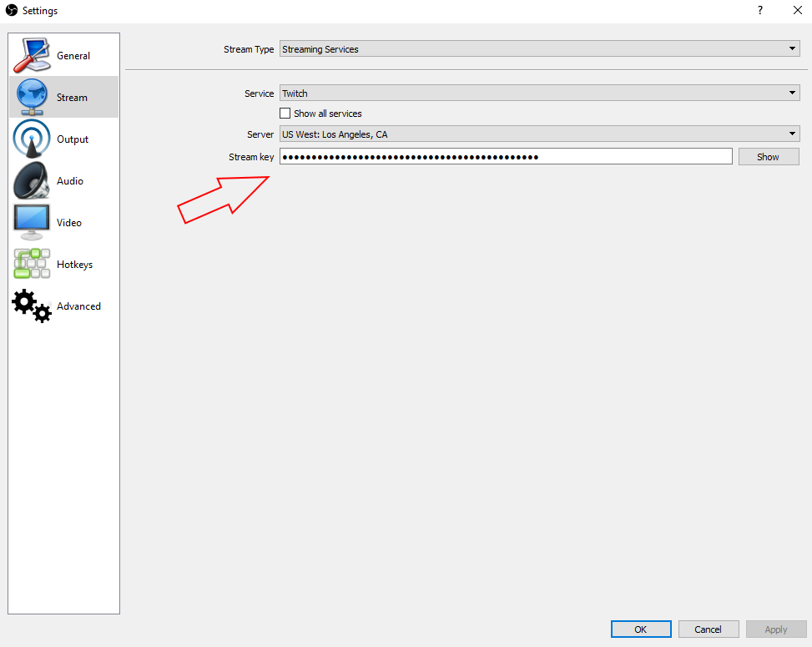The width and height of the screenshot is (812, 647).
Task: Confirm settings with OK button
Action: pos(641,629)
